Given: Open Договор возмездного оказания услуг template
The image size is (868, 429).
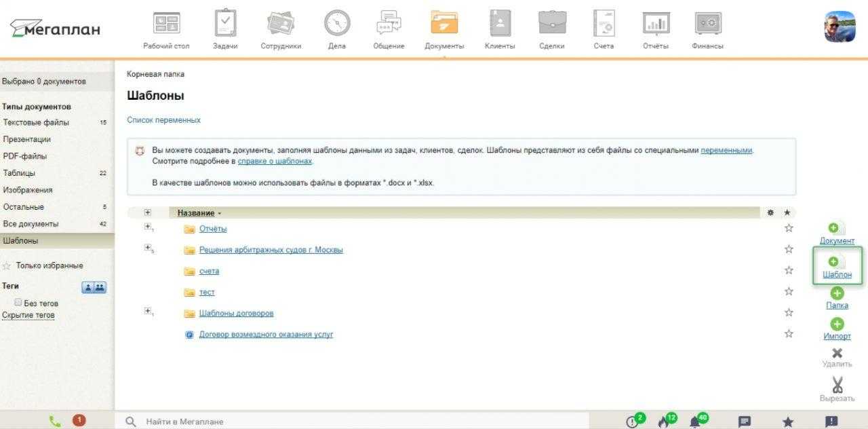Looking at the screenshot, I should coord(266,334).
